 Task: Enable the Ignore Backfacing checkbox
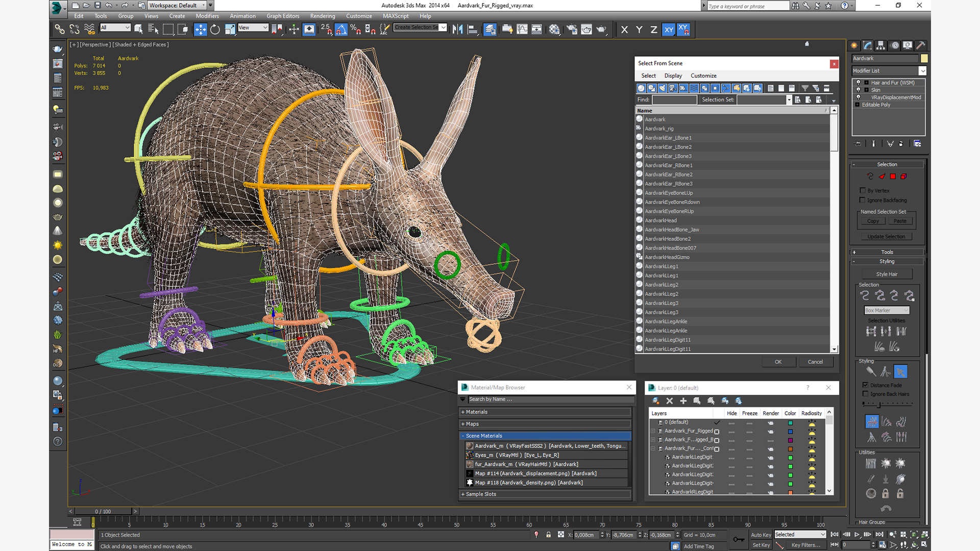click(x=863, y=200)
